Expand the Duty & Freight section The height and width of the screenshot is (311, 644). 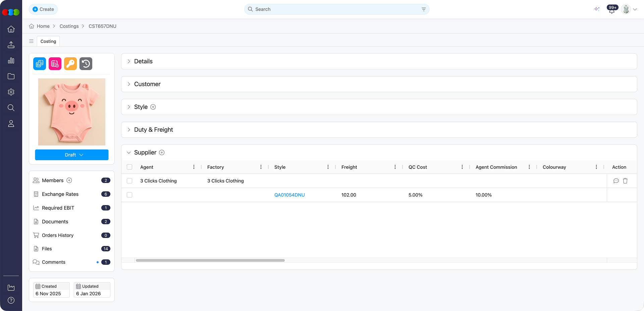pyautogui.click(x=153, y=130)
